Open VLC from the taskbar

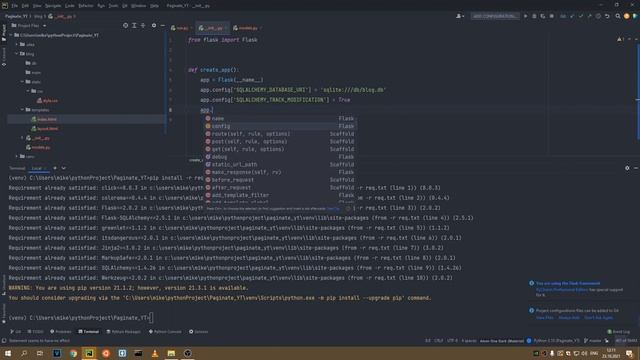[155, 353]
